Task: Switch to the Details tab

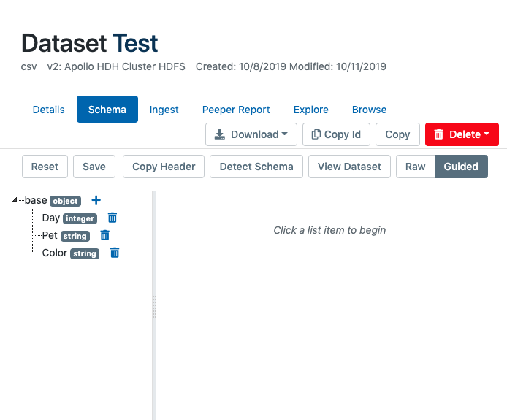Action: 48,110
